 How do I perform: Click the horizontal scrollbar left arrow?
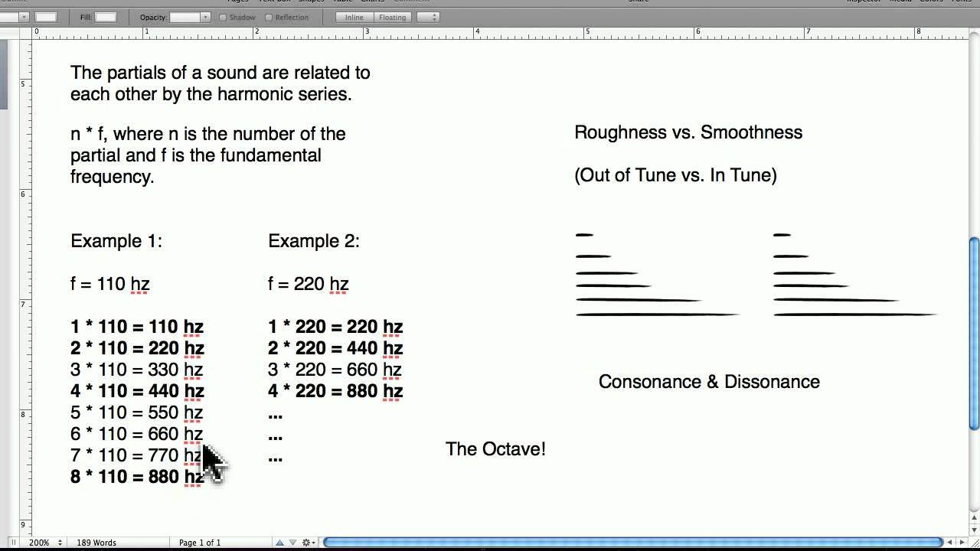pyautogui.click(x=951, y=543)
